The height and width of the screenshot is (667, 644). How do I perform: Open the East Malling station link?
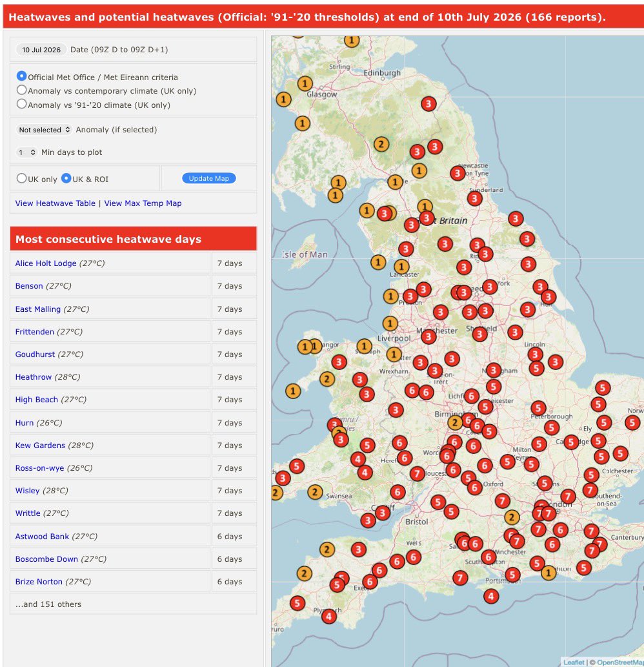[38, 309]
